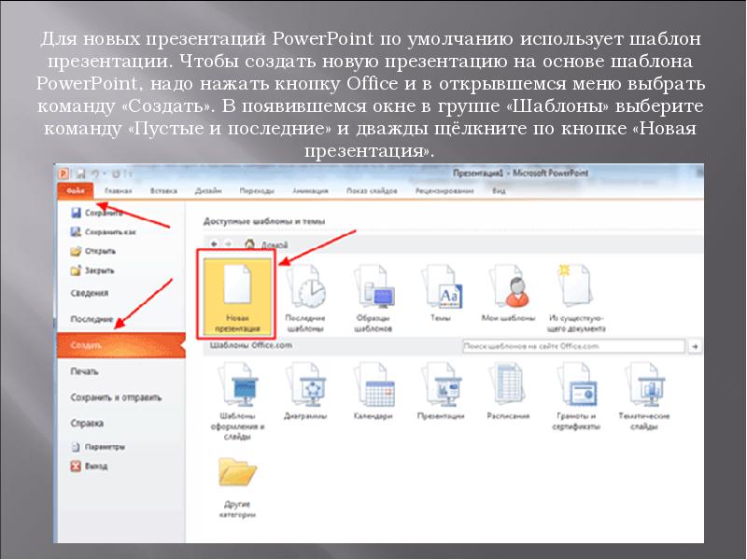This screenshot has height=560, width=747.
Task: Open Сохранить и отправить section
Action: click(x=116, y=398)
